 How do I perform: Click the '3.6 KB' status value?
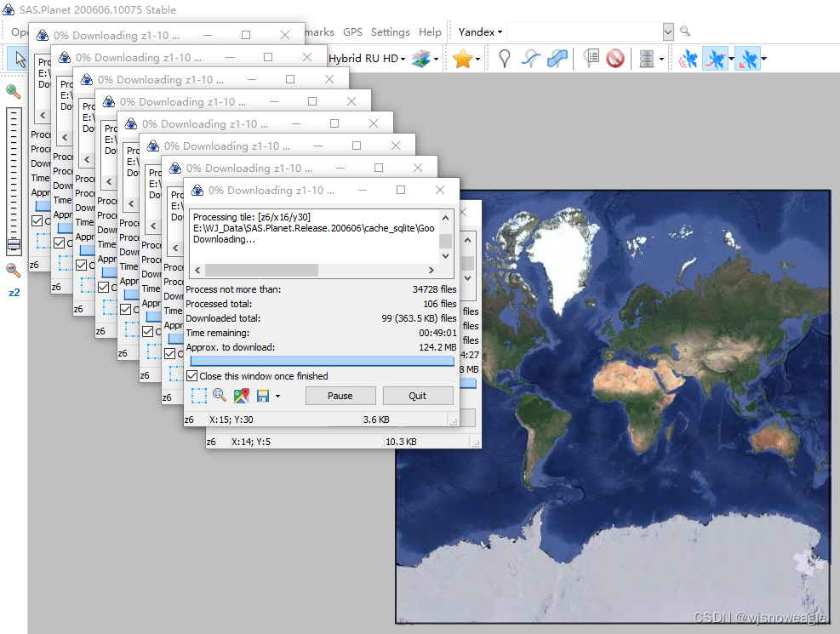(376, 420)
